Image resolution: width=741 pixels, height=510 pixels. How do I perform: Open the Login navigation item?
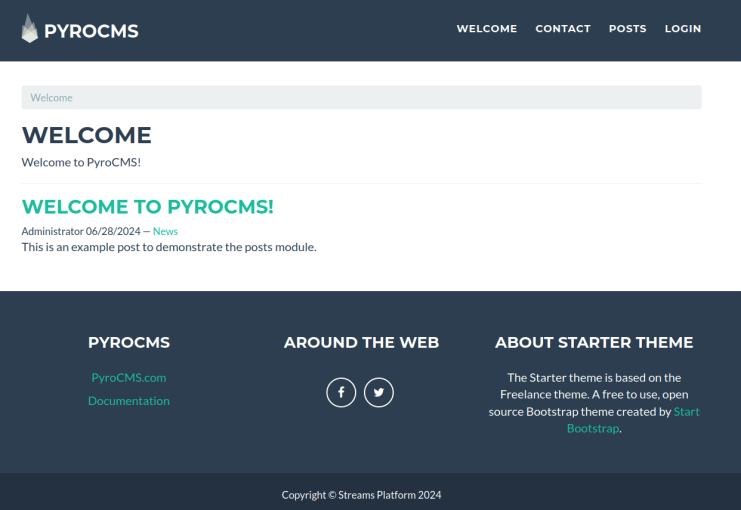point(683,29)
